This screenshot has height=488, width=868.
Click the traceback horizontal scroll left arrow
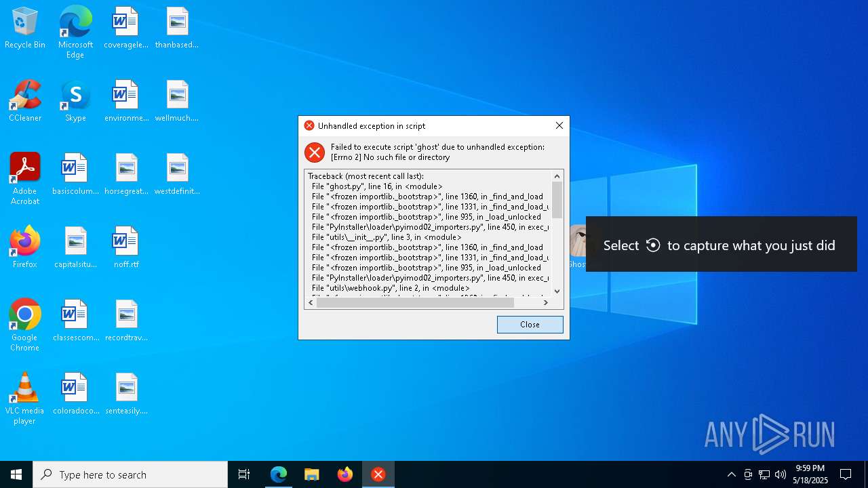(x=311, y=302)
